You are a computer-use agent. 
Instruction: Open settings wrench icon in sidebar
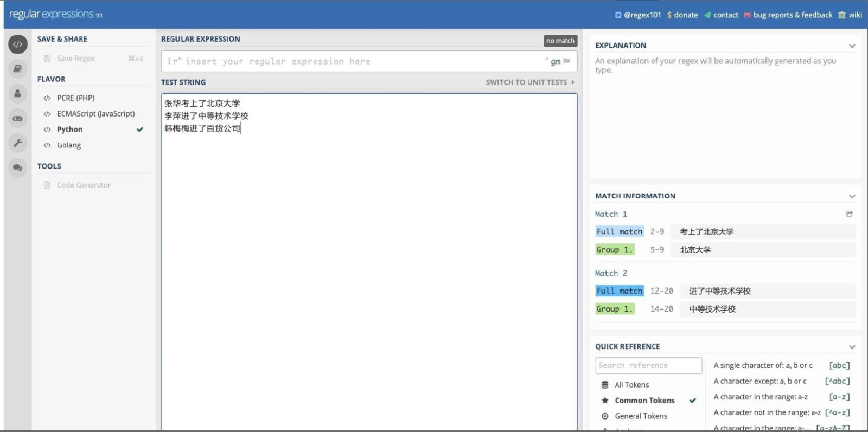[x=18, y=143]
